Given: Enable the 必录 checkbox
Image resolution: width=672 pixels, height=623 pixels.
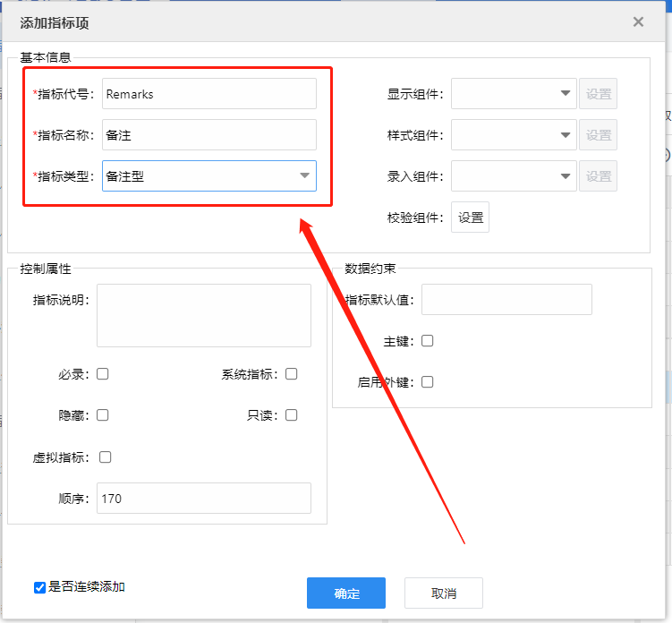Looking at the screenshot, I should click(x=102, y=374).
